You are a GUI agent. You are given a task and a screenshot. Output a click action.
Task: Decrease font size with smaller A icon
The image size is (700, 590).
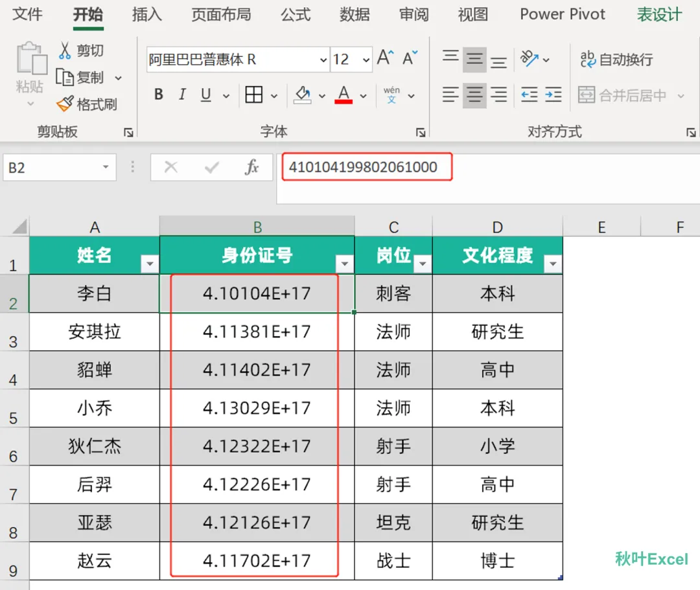pos(410,58)
